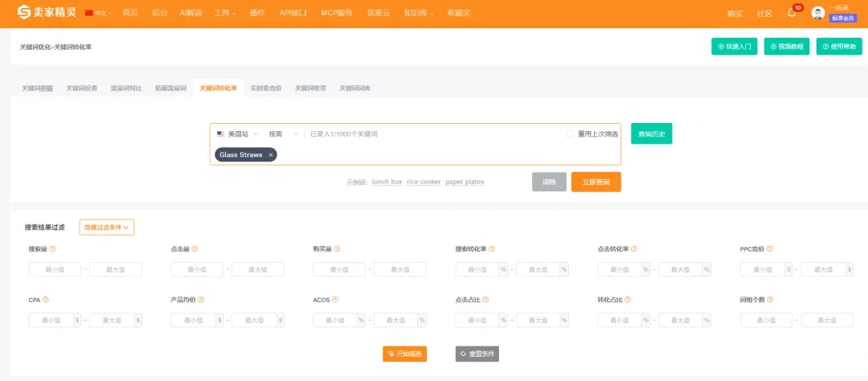Click 词组个数 minimum value field
The width and height of the screenshot is (868, 381).
pyautogui.click(x=766, y=320)
